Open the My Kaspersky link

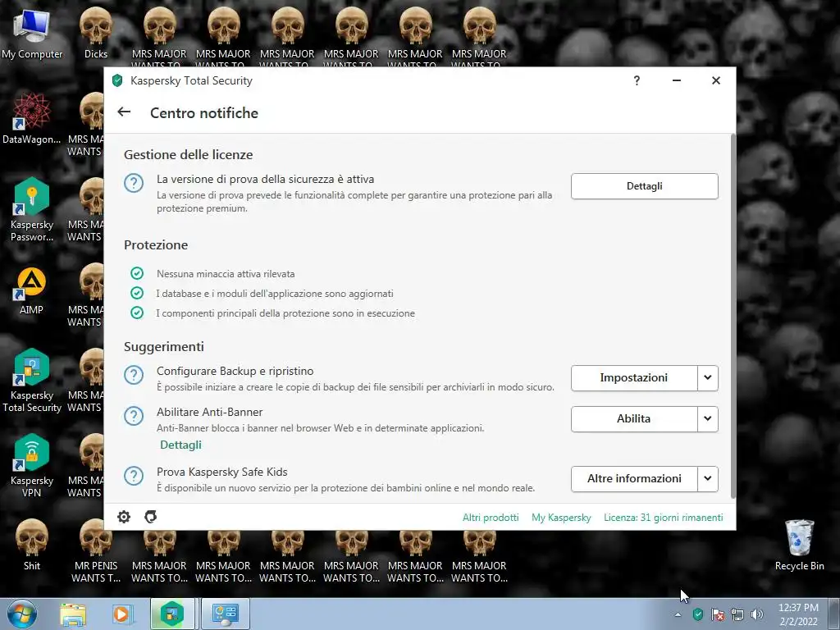[x=561, y=518]
